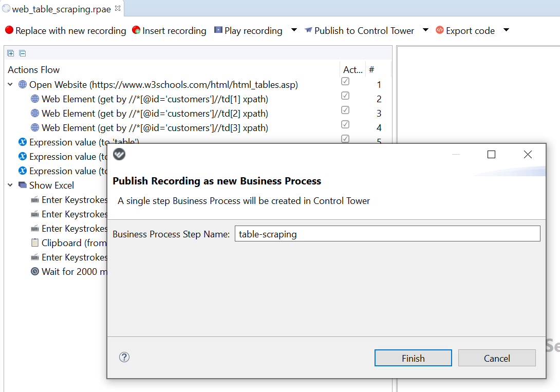The image size is (560, 392).
Task: Collapse the Open Website tree node
Action: click(x=10, y=85)
